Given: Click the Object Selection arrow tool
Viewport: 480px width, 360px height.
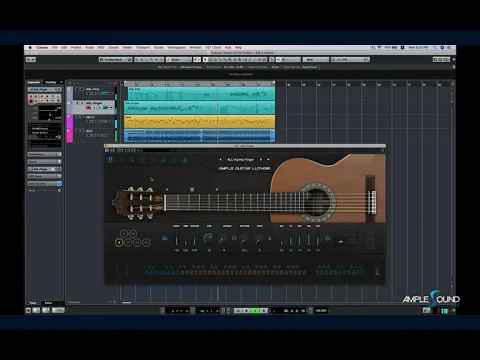Looking at the screenshot, I should [x=205, y=60].
